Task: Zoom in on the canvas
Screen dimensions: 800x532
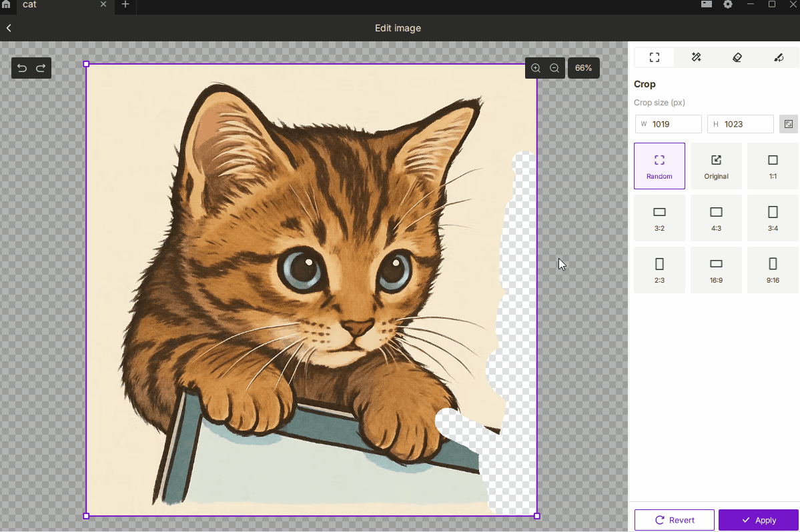Action: tap(536, 68)
